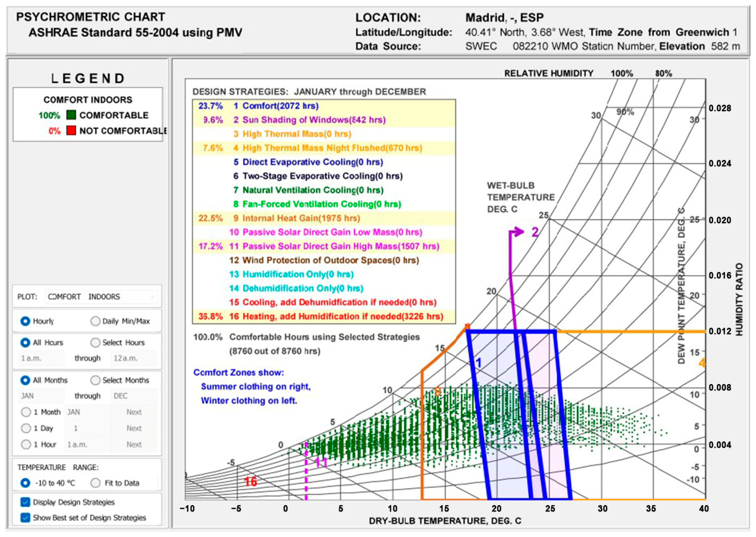This screenshot has width=756, height=537.
Task: Enable Select Hours radio button
Action: 95,342
